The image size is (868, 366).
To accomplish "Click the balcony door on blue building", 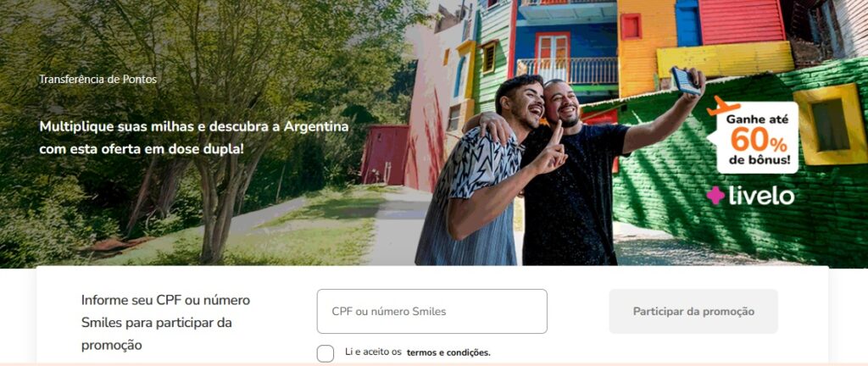I will point(553,58).
